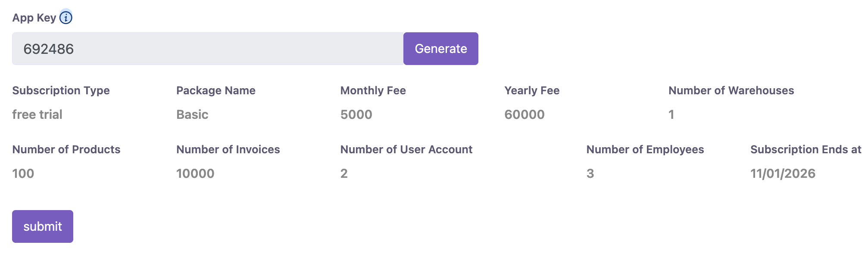
Task: Click the App Key info icon
Action: coord(66,18)
